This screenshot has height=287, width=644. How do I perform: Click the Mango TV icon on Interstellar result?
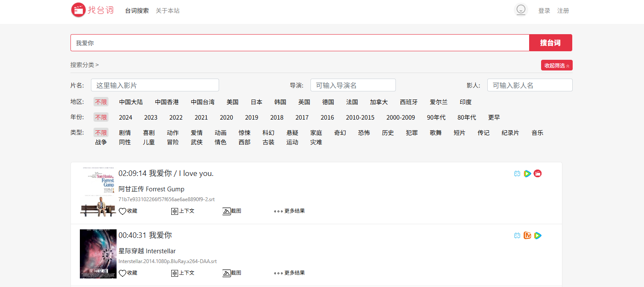[x=527, y=235]
